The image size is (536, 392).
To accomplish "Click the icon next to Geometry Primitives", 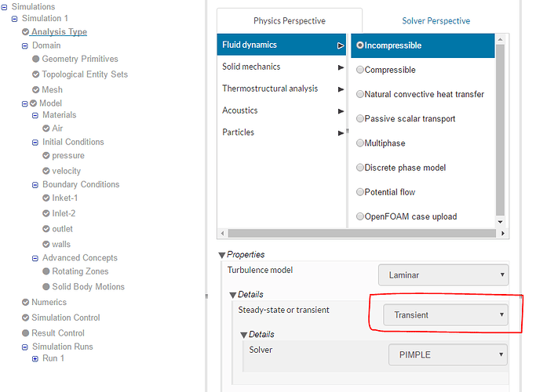I will [35, 59].
